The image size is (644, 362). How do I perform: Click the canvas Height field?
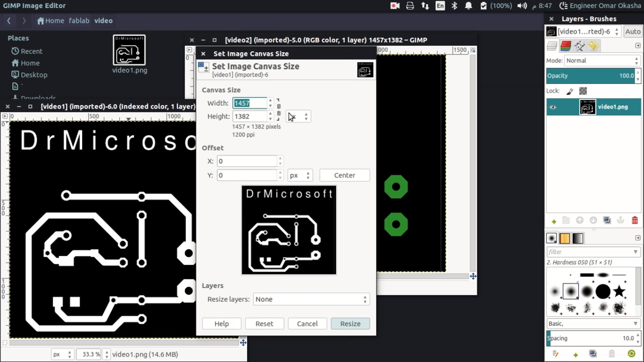coord(249,116)
